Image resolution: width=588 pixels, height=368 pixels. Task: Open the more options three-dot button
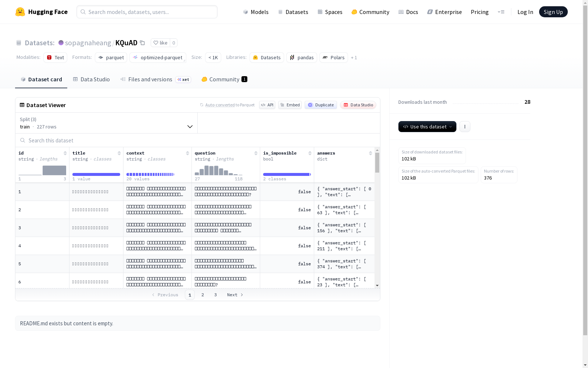click(x=465, y=127)
